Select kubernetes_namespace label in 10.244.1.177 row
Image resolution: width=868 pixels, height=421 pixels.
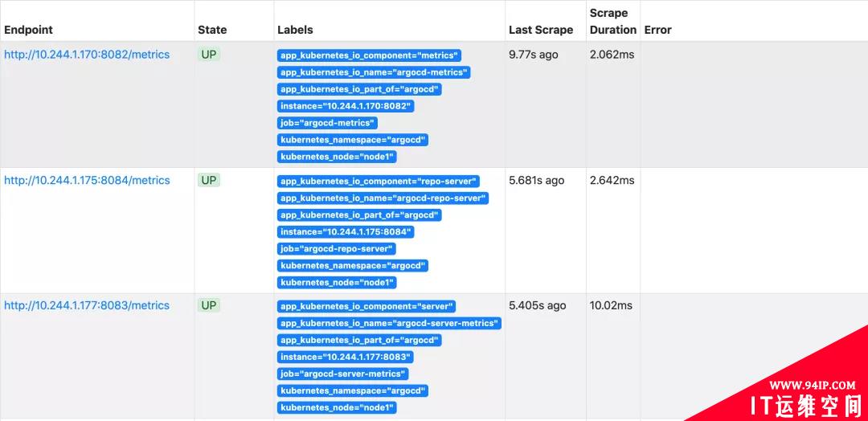click(x=353, y=390)
